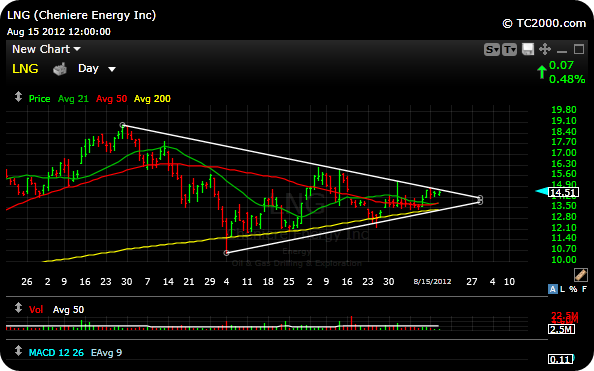Open the MACD 12 26 indicator label

pos(56,352)
